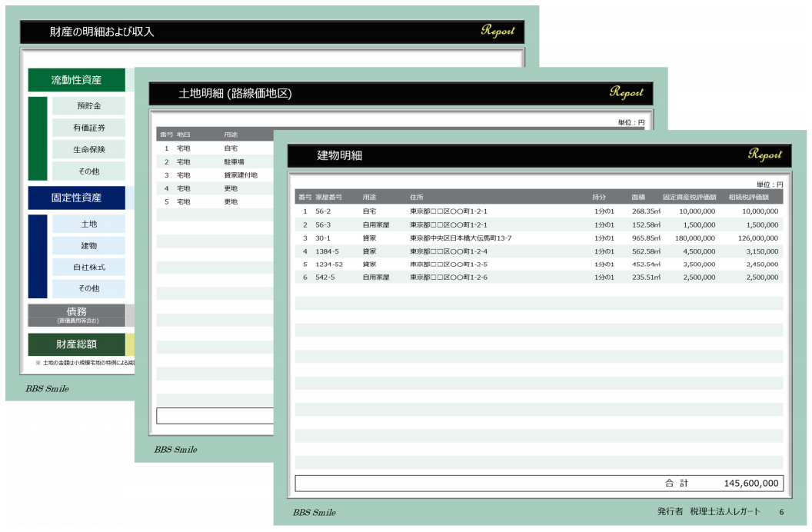Screen dimensions: 812x532
Task: Select the 固定性資産 blue header
Action: pos(77,198)
